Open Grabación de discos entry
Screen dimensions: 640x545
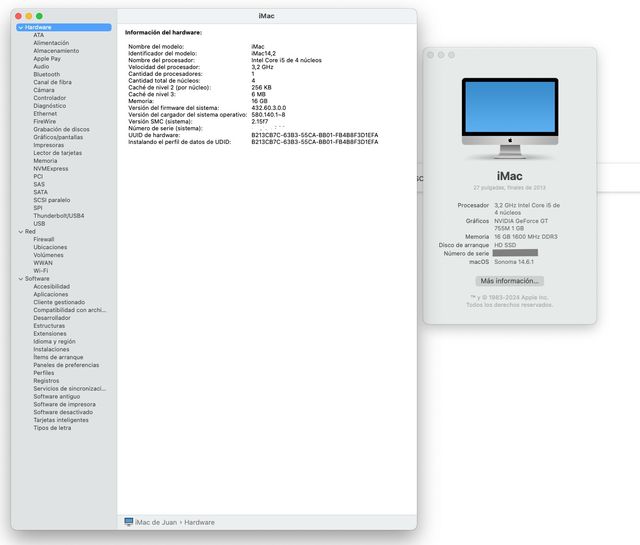pos(61,129)
